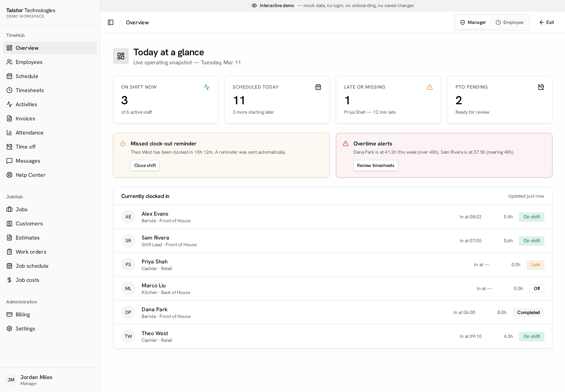The width and height of the screenshot is (565, 392).
Task: Click the Updated just now text
Action: (526, 196)
